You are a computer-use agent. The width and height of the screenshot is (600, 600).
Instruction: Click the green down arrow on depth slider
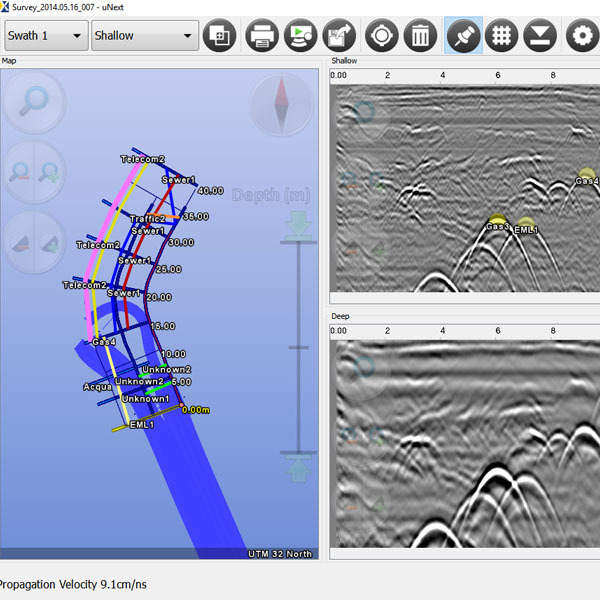point(299,225)
